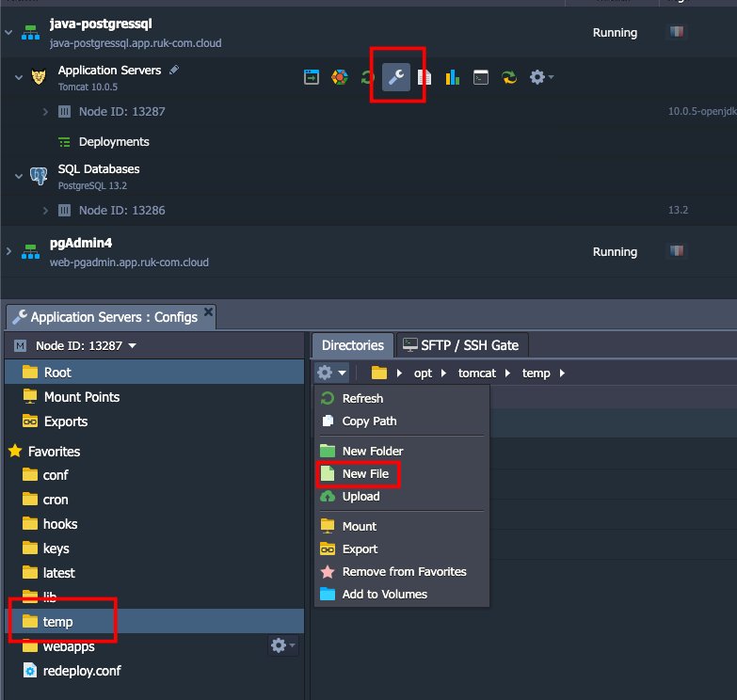Click pencil icon next to Application Servers
The height and width of the screenshot is (700, 737).
tap(174, 70)
